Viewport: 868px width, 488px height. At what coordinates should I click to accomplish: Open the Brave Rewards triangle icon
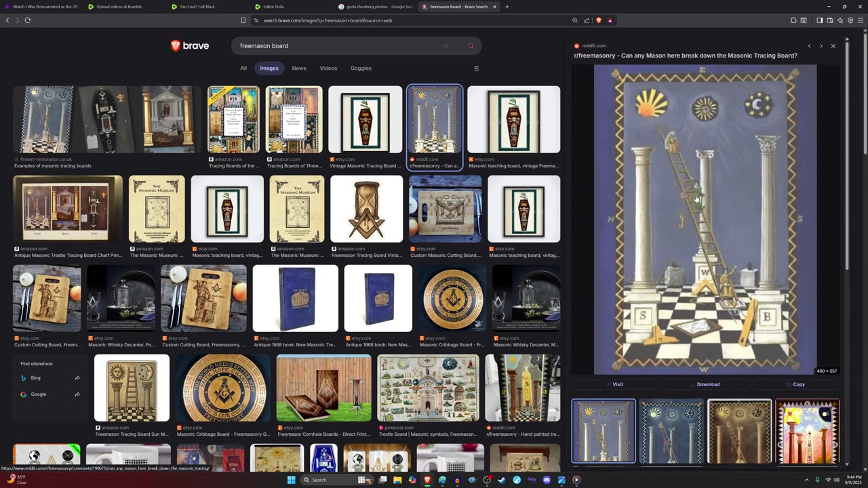[610, 20]
